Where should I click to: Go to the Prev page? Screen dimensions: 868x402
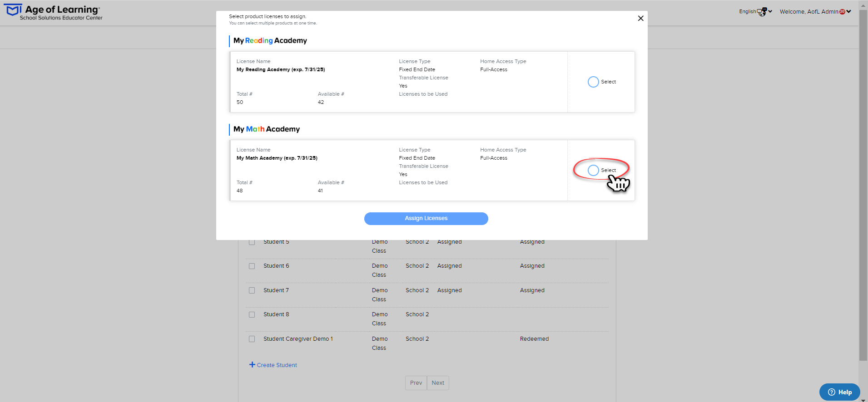[x=416, y=383]
